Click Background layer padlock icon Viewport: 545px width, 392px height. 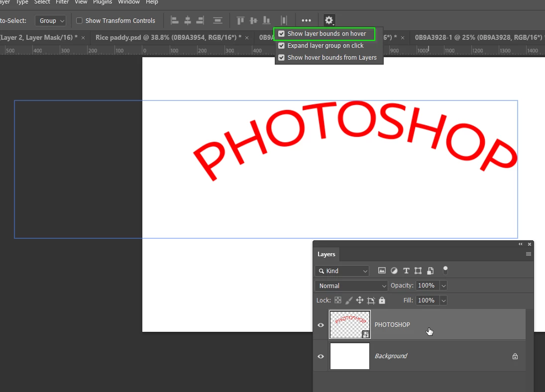pyautogui.click(x=515, y=356)
